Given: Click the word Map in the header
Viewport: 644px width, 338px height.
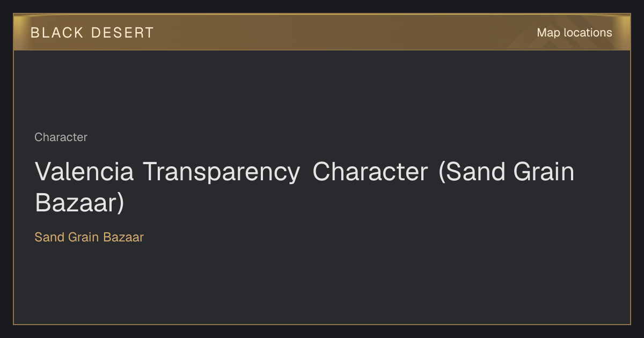Looking at the screenshot, I should [x=548, y=33].
